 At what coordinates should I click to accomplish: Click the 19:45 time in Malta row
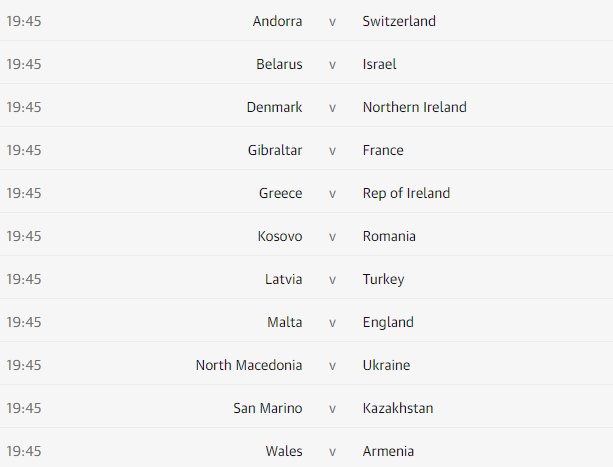pos(24,322)
